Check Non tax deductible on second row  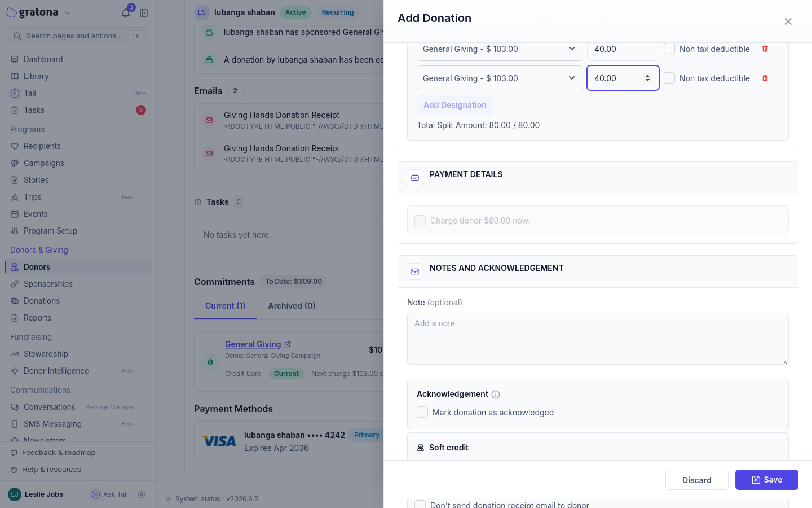[669, 78]
